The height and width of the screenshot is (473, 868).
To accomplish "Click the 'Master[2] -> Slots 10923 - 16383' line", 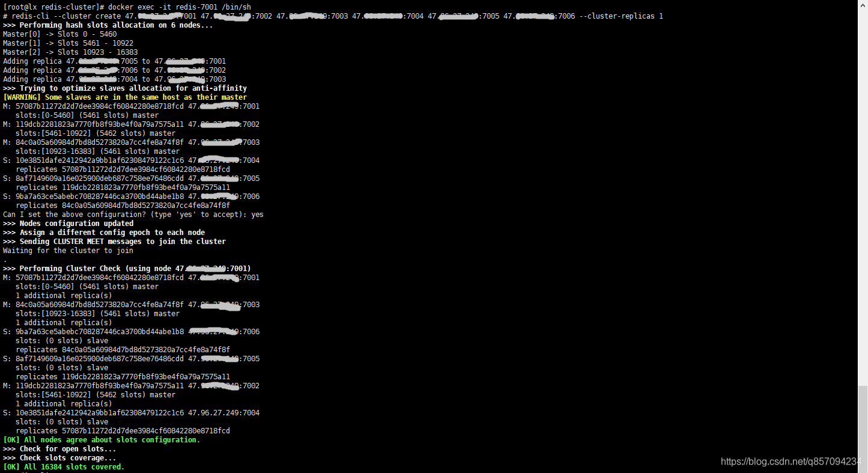I will point(70,52).
